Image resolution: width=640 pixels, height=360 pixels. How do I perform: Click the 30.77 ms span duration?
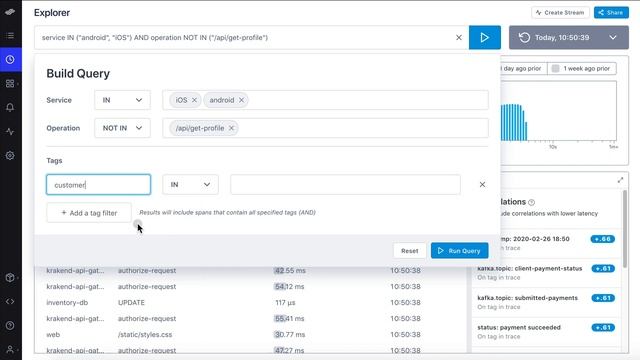[290, 334]
